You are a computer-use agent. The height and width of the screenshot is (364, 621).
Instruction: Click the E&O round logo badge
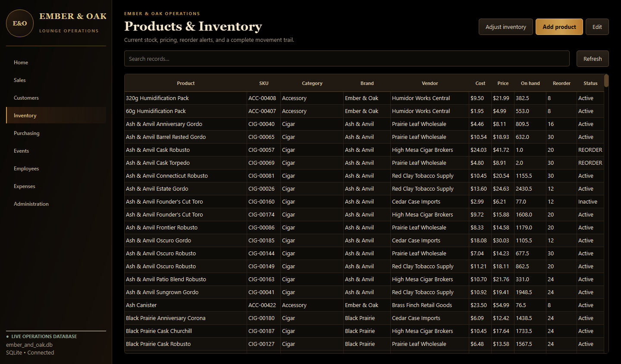20,23
